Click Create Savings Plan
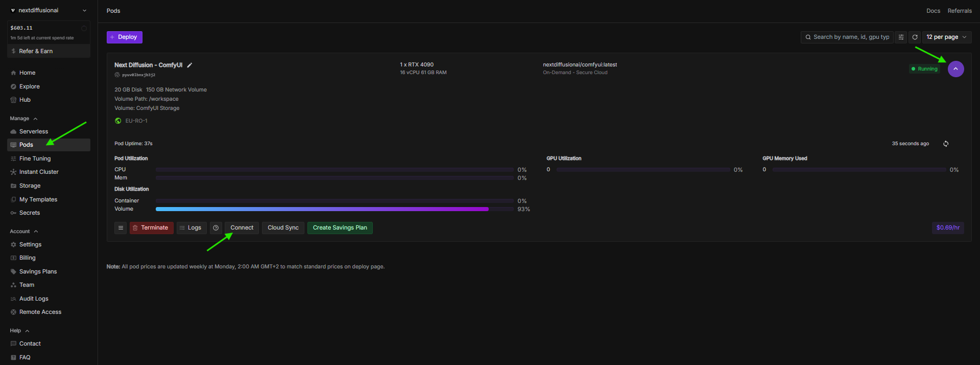Viewport: 980px width, 365px height. tap(340, 228)
